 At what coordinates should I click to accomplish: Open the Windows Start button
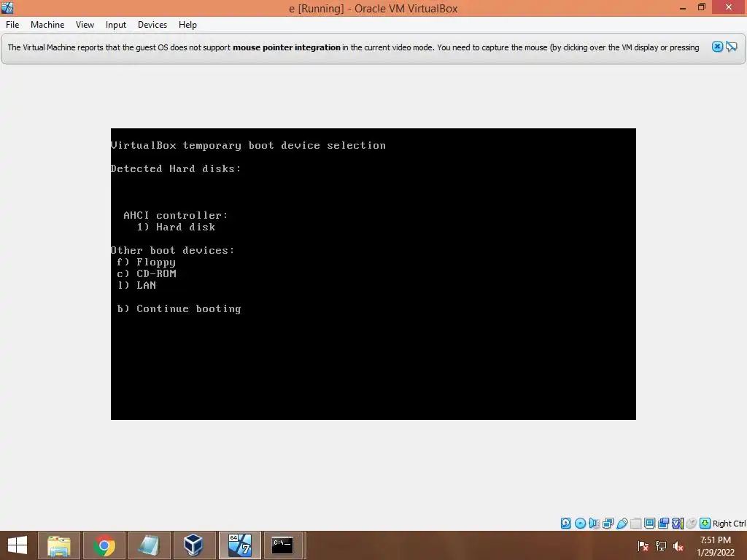[18, 545]
